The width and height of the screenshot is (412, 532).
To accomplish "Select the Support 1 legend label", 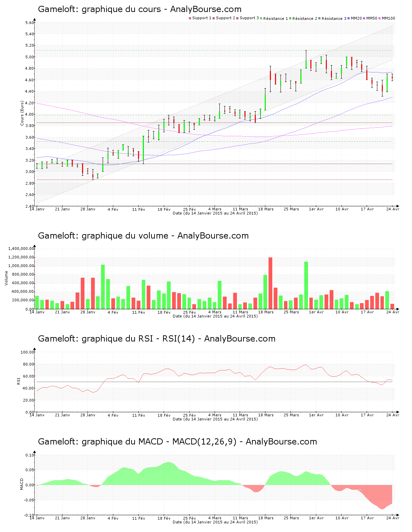I will coord(202,18).
